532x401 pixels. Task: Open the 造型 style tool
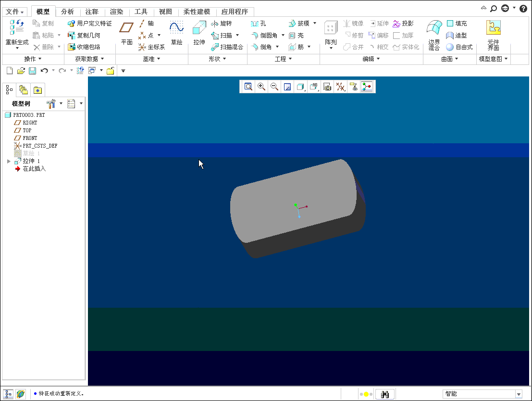[457, 35]
